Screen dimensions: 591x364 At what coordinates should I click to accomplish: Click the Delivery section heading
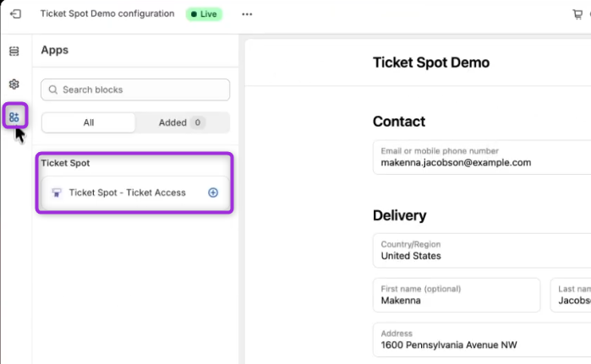[400, 215]
